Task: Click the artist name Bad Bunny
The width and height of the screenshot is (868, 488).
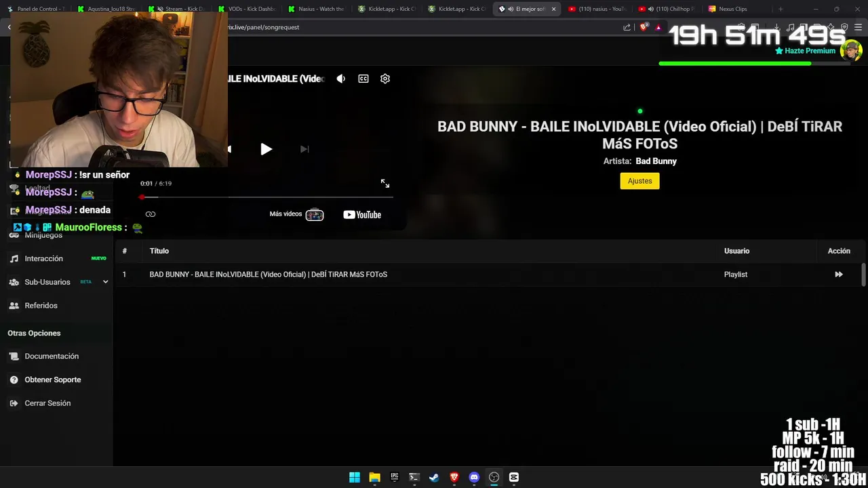Action: click(656, 161)
